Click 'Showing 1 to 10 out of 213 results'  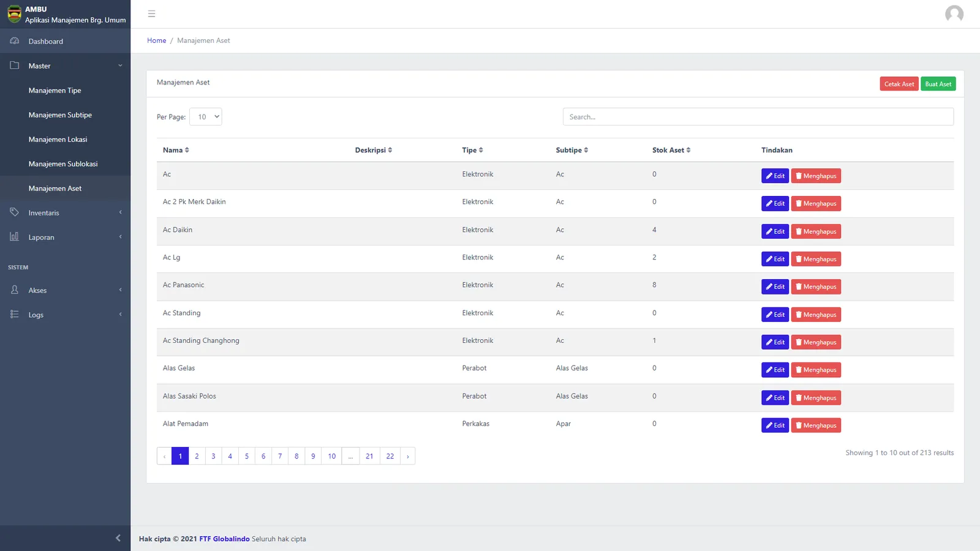coord(900,453)
